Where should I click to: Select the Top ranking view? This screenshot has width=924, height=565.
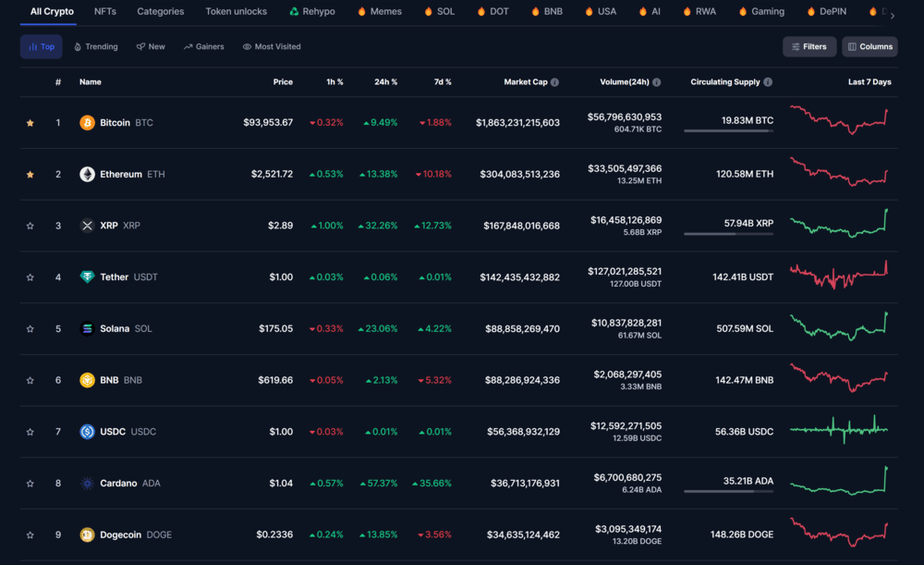(x=42, y=46)
